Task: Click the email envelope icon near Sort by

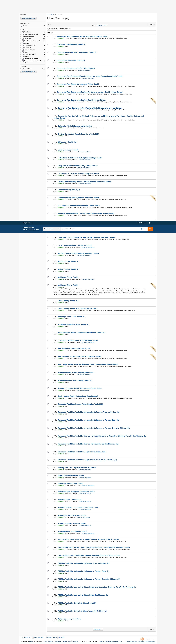Action: [x=151, y=25]
